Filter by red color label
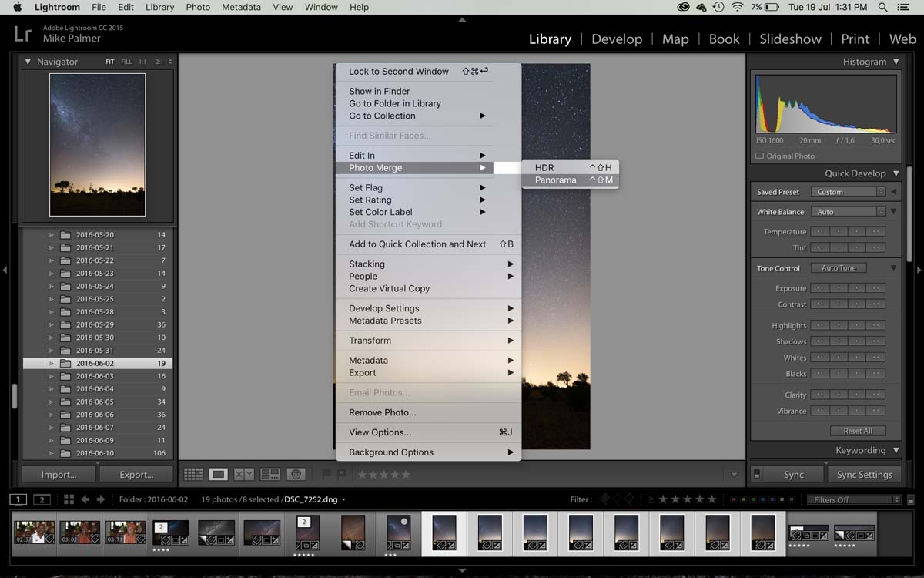The image size is (924, 578). pyautogui.click(x=733, y=499)
